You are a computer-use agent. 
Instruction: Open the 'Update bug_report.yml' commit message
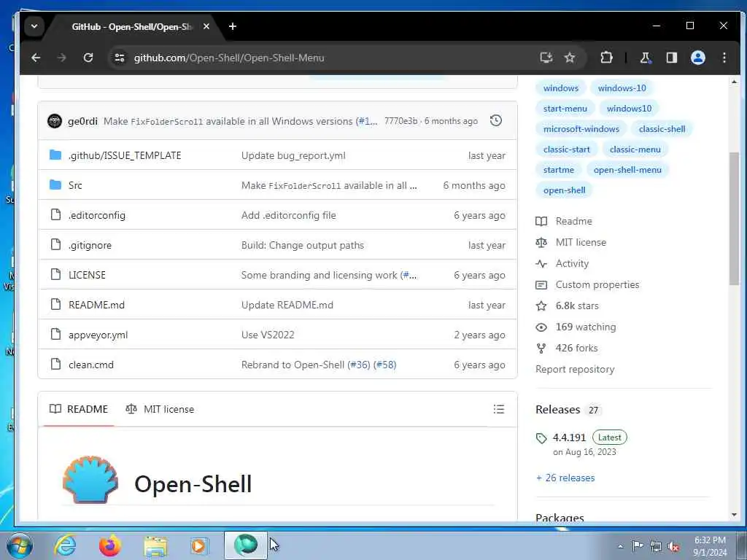pyautogui.click(x=293, y=156)
